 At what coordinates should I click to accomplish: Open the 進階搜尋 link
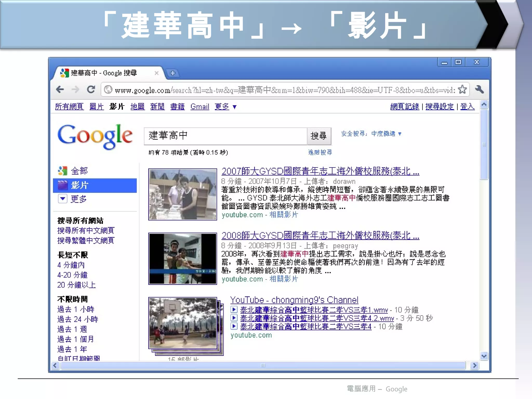tap(320, 152)
